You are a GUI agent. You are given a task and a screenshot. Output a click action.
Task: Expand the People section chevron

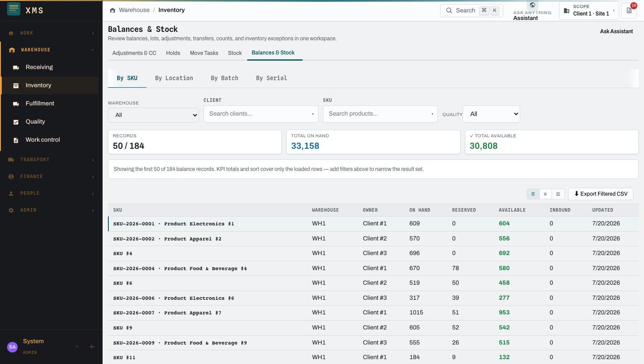(x=93, y=193)
